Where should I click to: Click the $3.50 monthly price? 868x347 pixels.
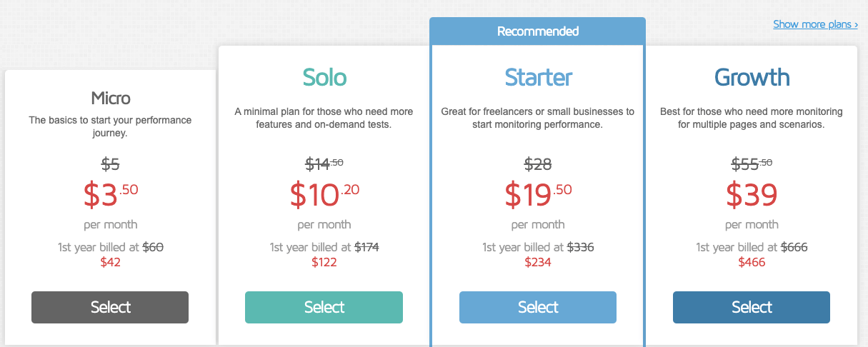click(111, 194)
